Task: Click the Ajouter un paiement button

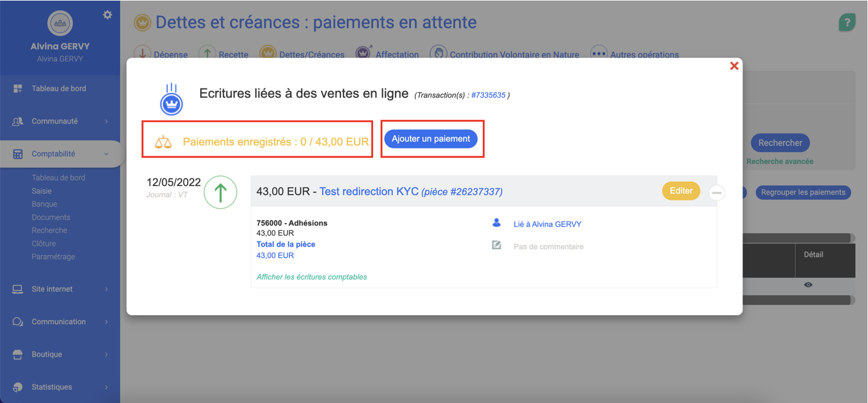Action: pyautogui.click(x=431, y=139)
